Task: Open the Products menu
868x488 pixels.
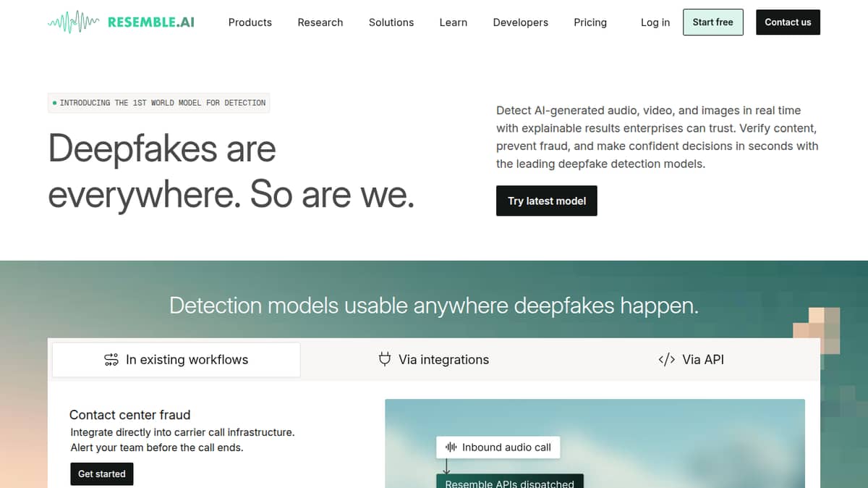Action: point(250,22)
